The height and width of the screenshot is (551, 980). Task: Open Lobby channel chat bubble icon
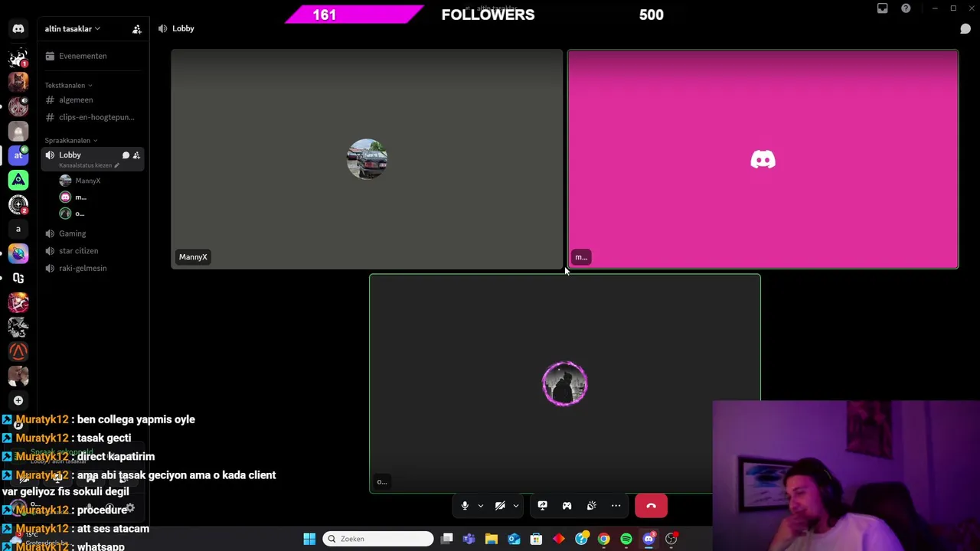click(126, 155)
